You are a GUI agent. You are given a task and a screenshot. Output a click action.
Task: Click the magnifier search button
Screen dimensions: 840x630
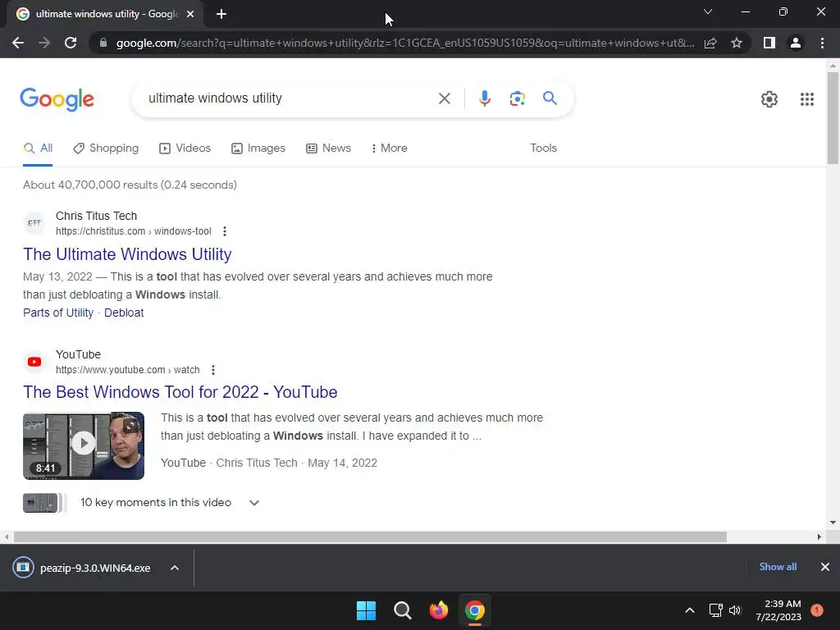(550, 98)
